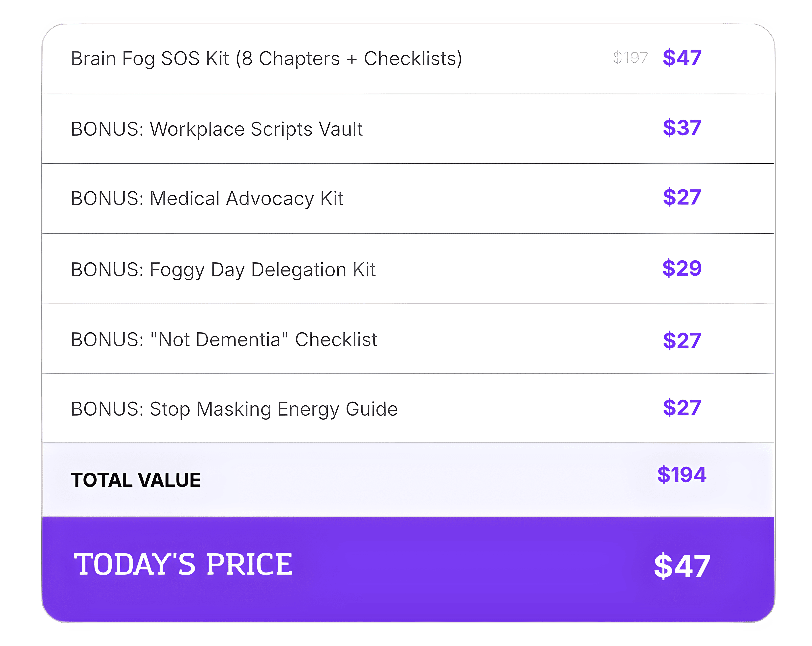The height and width of the screenshot is (646, 812).
Task: Click the TODAY'S PRICE heading
Action: (x=183, y=564)
